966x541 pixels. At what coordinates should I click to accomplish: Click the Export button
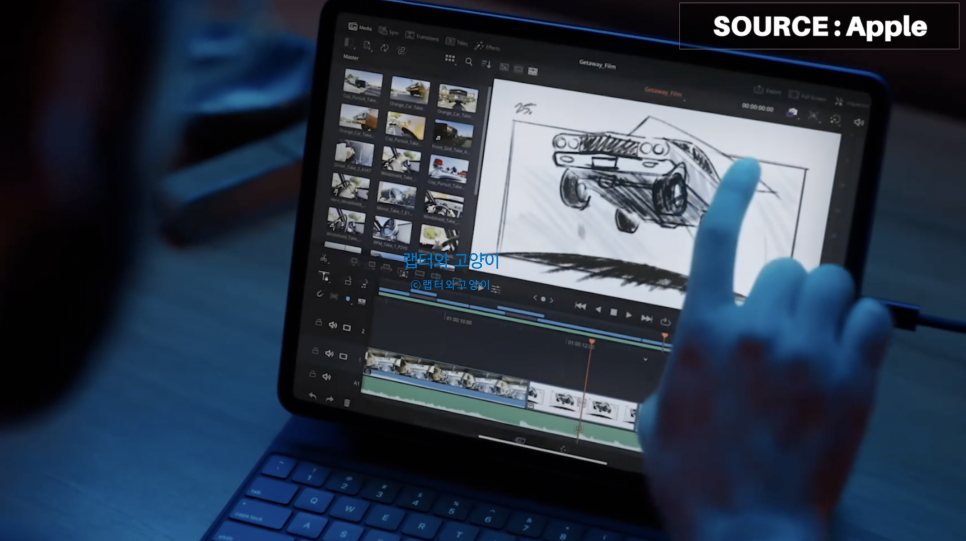point(768,91)
